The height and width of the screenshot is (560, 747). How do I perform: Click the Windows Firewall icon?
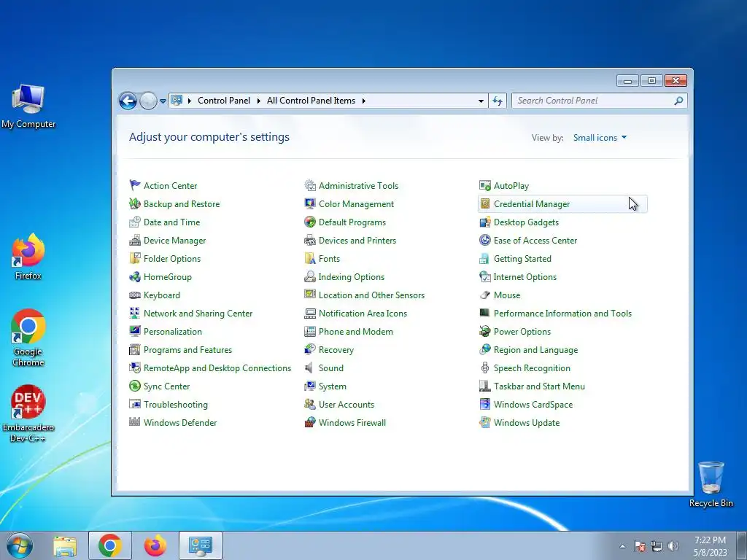310,422
